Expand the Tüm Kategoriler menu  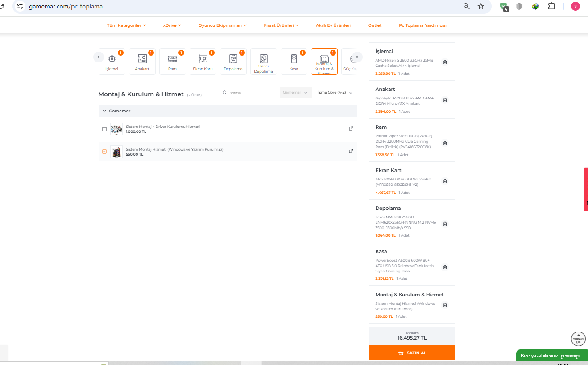pos(126,25)
